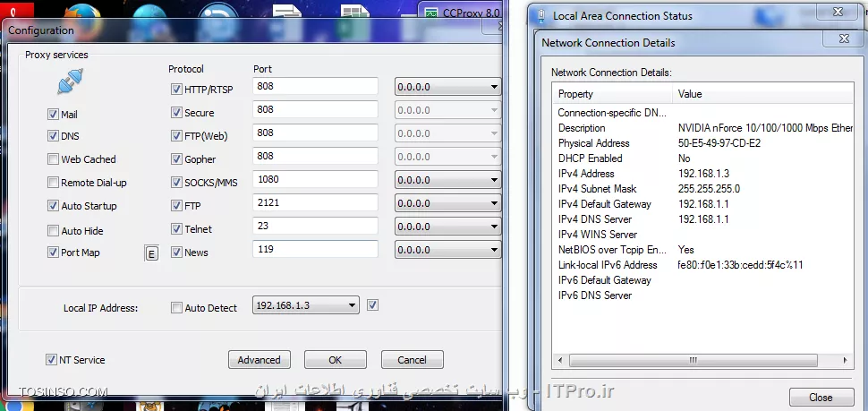This screenshot has width=868, height=411.
Task: Click the Secure port input field
Action: tap(315, 109)
